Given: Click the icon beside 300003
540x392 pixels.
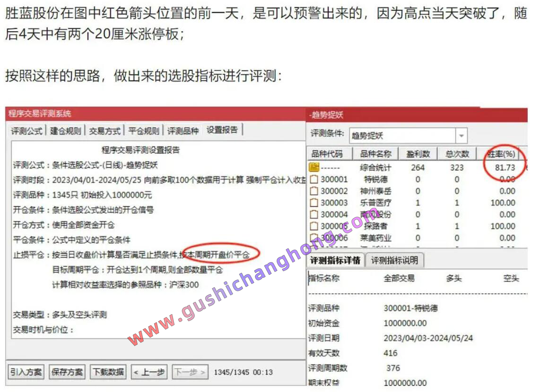Looking at the screenshot, I should coord(314,203).
